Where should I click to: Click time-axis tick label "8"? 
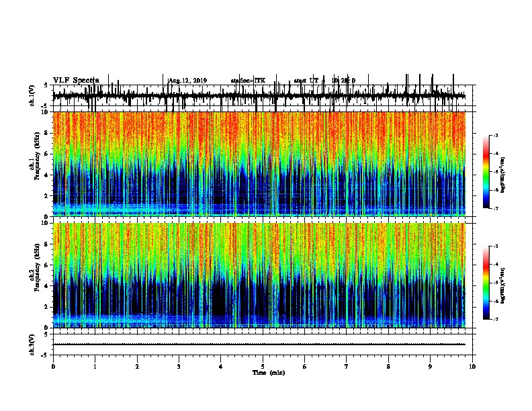[x=388, y=367]
